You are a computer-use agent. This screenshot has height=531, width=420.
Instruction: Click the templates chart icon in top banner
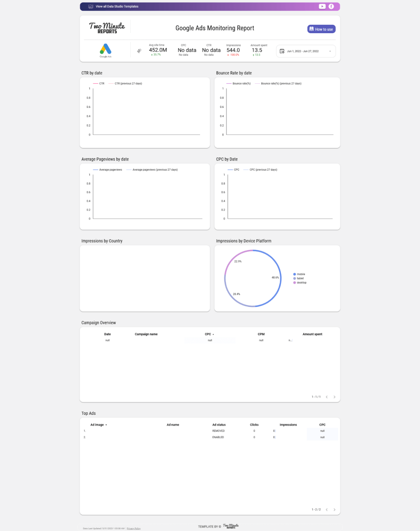90,6
